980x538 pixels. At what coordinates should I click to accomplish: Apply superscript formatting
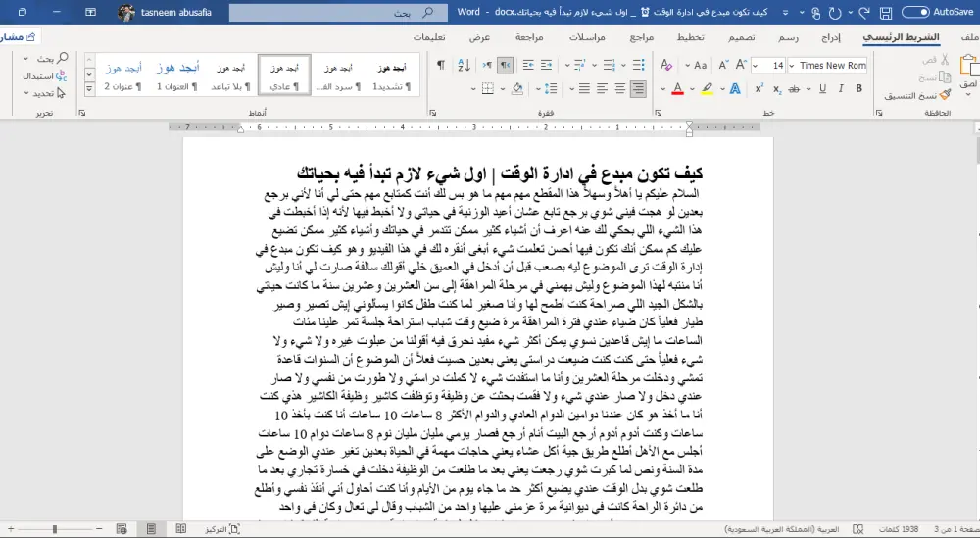(x=759, y=89)
